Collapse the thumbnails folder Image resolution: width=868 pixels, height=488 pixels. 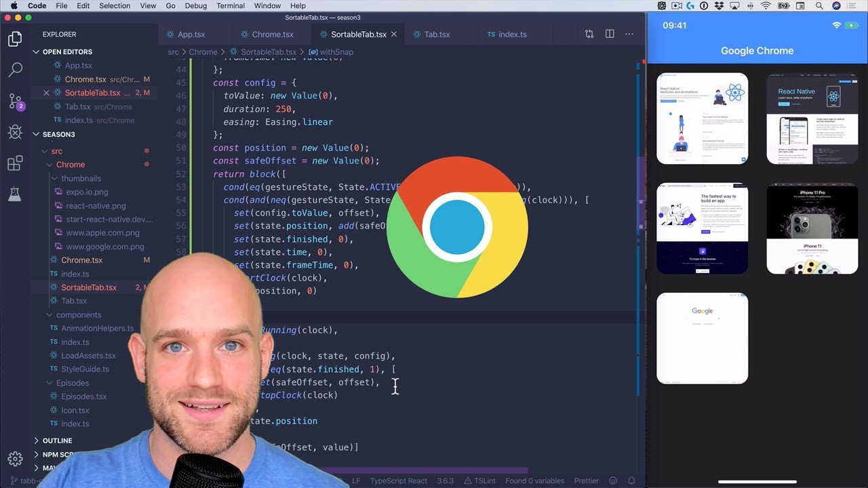tap(95, 178)
